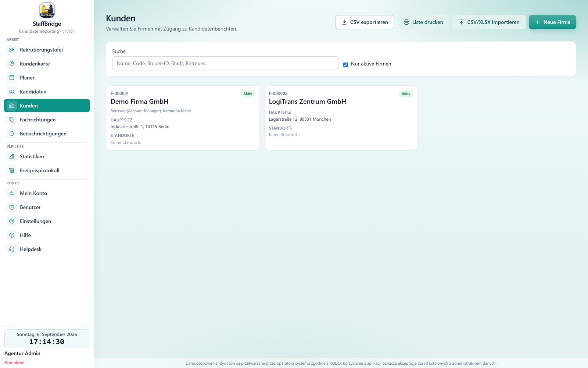
Task: Click the StaffBridge logo at top
Action: coord(47,10)
